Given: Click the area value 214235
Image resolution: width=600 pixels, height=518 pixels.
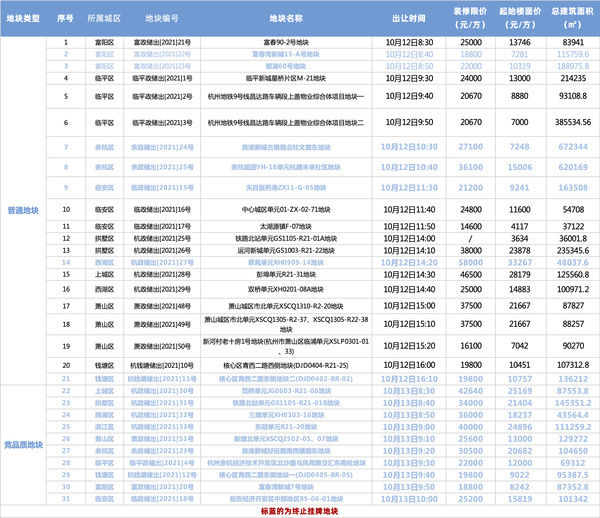Looking at the screenshot, I should pos(573,78).
